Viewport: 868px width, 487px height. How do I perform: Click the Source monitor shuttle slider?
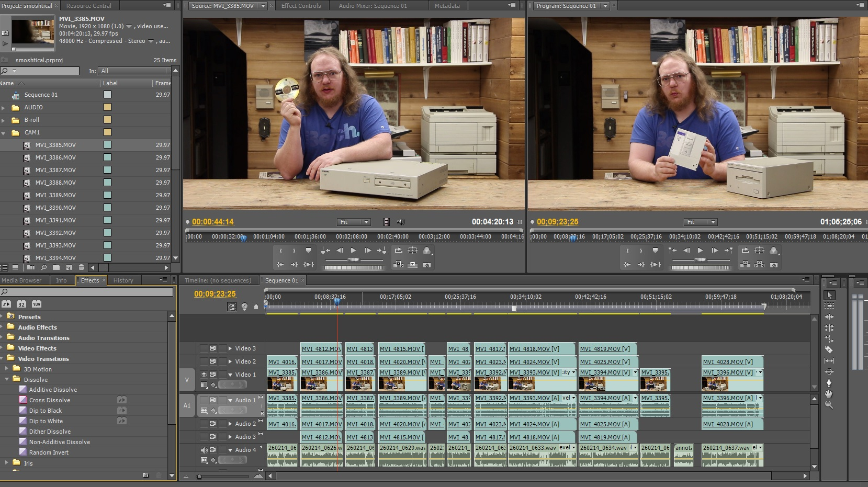click(354, 259)
